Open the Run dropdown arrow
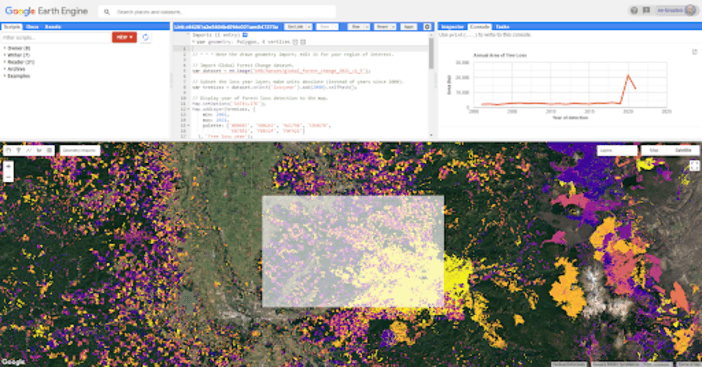The image size is (702, 367). (367, 27)
